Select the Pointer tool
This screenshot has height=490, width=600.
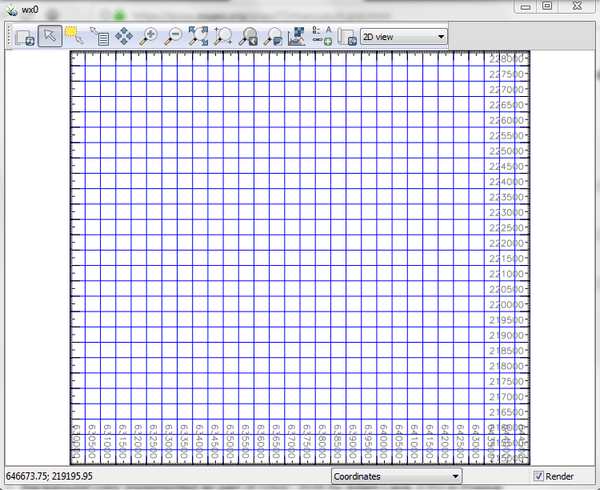[x=49, y=37]
